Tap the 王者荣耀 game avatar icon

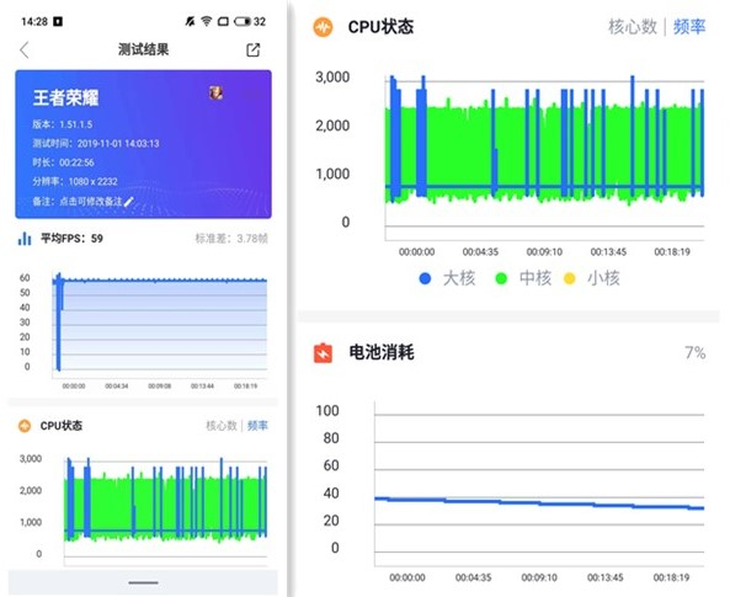coord(216,93)
